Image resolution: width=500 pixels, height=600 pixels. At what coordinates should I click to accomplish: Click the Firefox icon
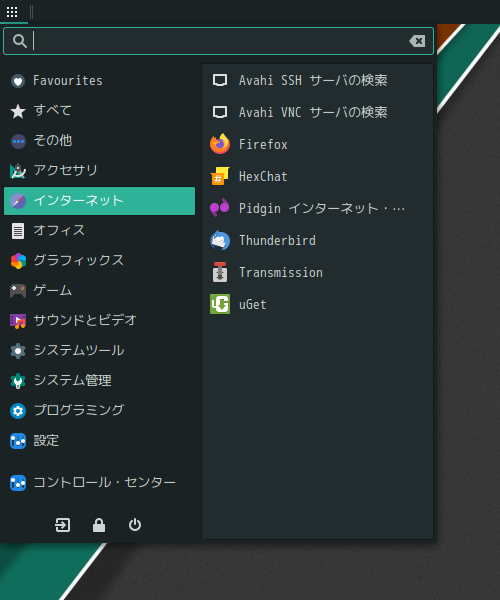[220, 144]
